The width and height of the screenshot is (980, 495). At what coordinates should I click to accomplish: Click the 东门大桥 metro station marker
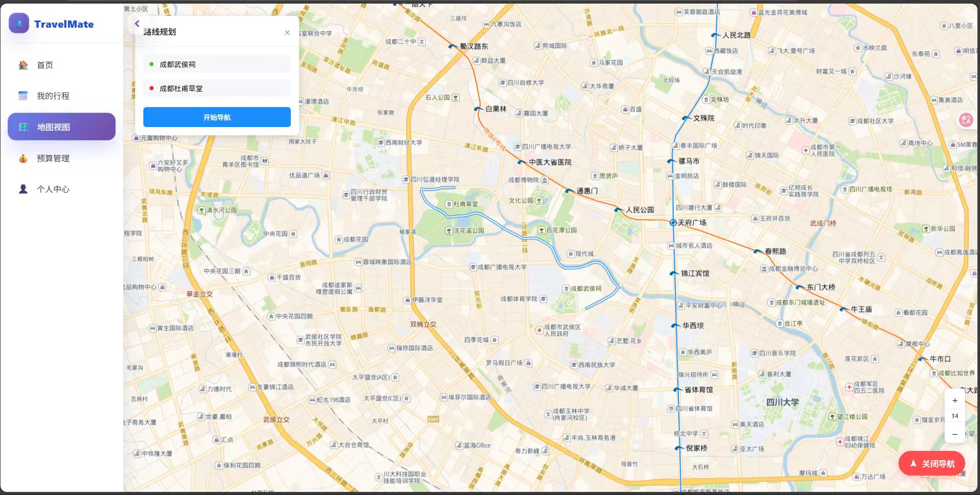pyautogui.click(x=799, y=287)
